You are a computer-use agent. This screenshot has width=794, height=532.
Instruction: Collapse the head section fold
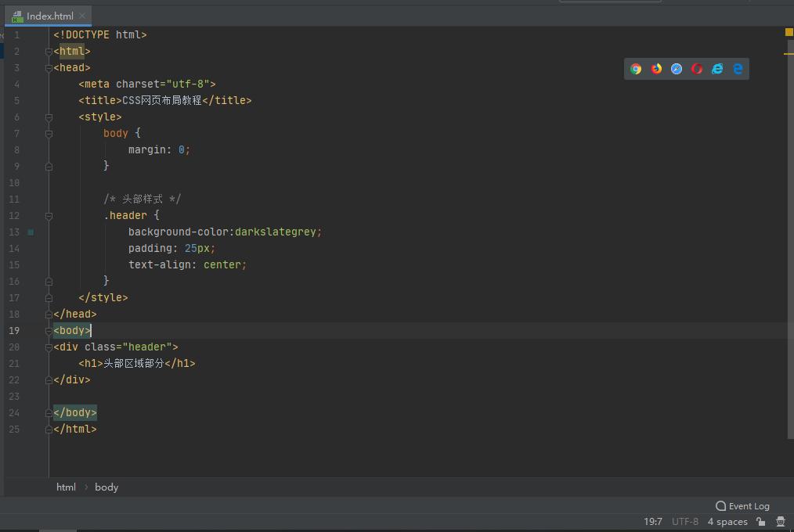click(49, 67)
